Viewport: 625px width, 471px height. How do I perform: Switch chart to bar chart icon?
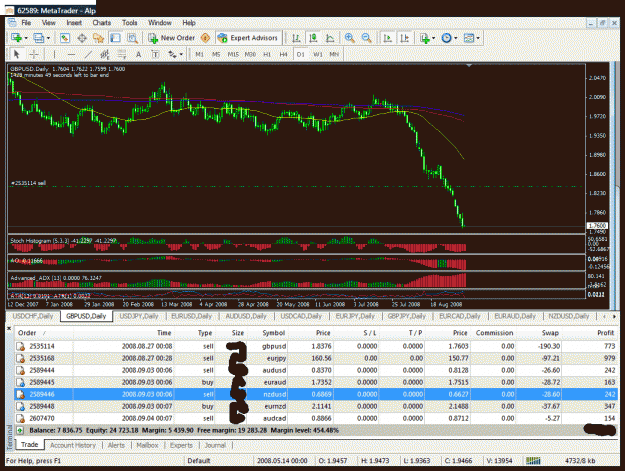click(296, 38)
